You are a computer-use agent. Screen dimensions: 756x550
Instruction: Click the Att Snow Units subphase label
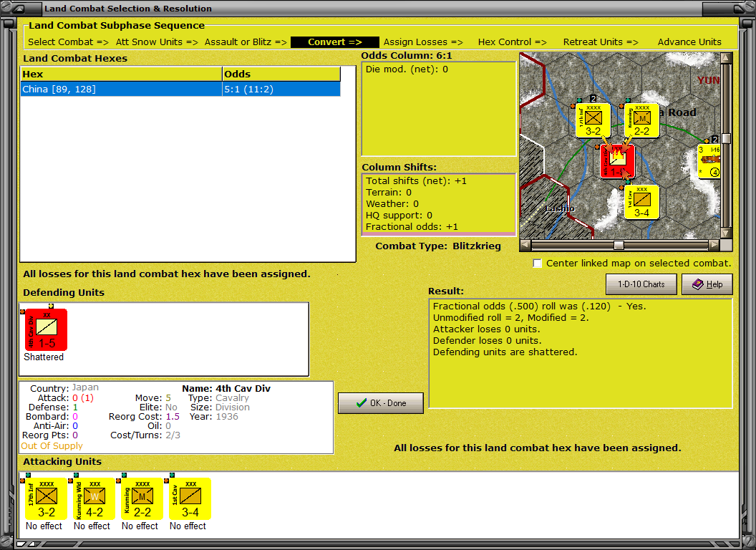point(157,42)
